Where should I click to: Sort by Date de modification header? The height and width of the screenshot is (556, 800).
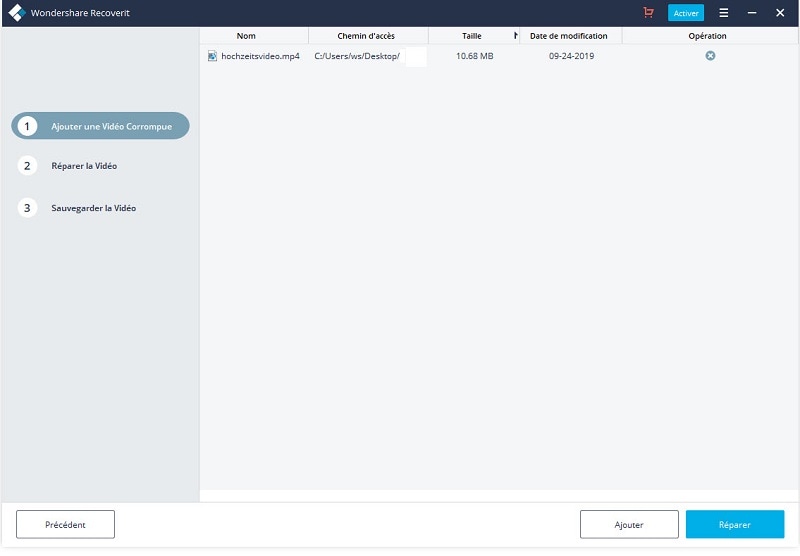tap(570, 36)
